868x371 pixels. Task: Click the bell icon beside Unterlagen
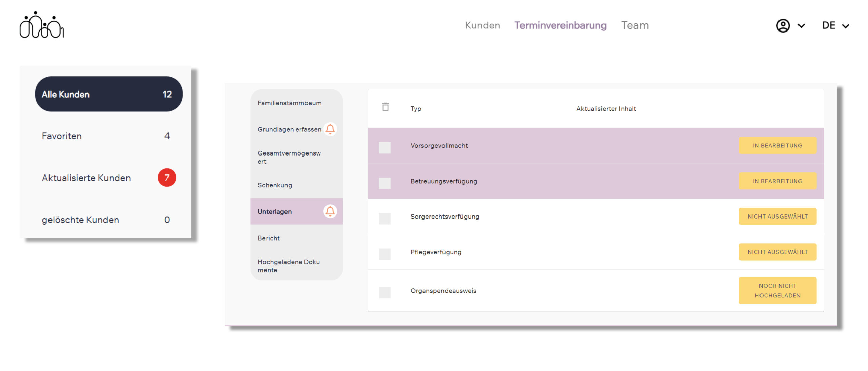(330, 211)
